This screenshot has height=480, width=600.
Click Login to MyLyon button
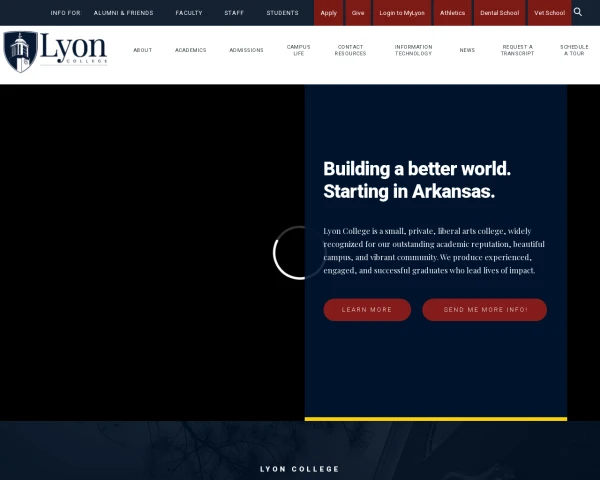coord(402,13)
